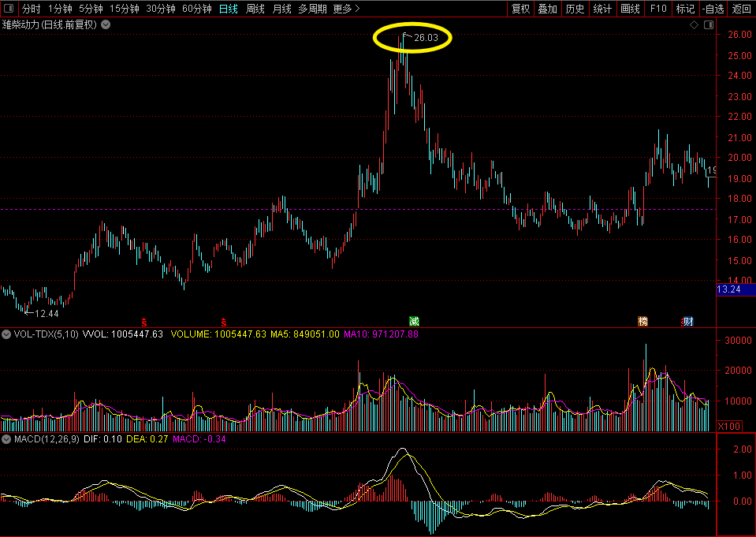This screenshot has width=756, height=537.
Task: Click the diamond icon above the price axis
Action: [695, 24]
